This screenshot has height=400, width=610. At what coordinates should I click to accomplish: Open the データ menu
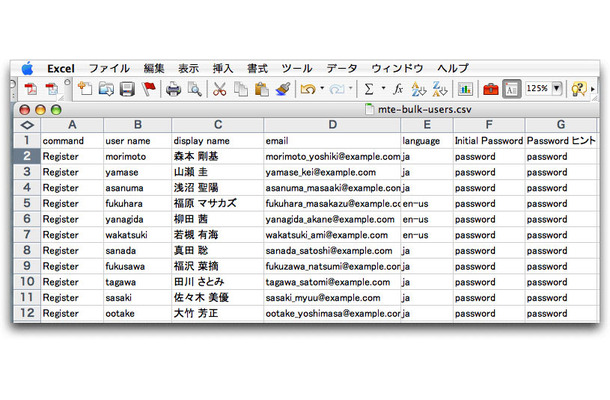point(342,68)
